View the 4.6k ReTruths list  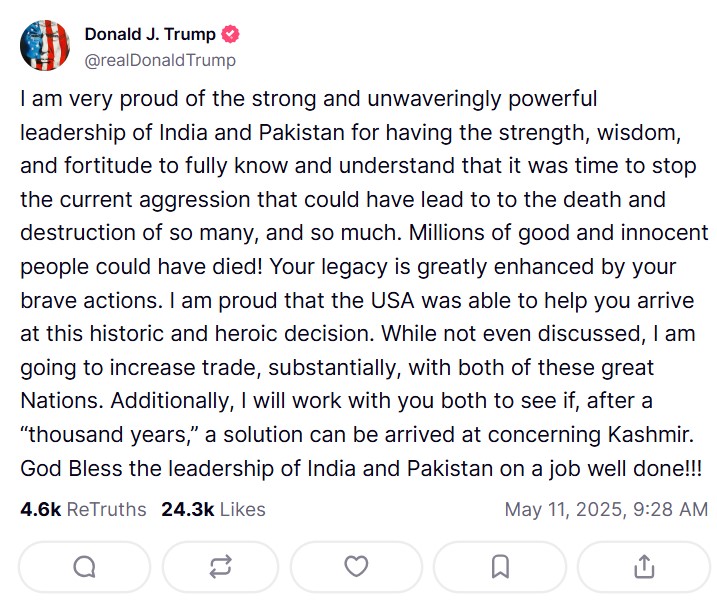click(83, 509)
